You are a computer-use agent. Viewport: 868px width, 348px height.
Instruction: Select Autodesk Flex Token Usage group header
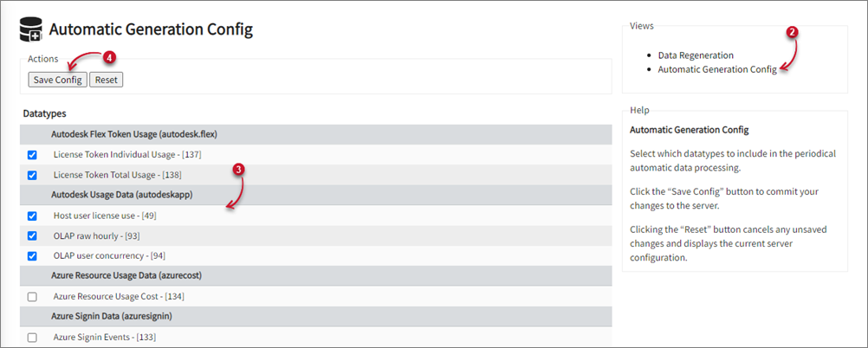133,134
